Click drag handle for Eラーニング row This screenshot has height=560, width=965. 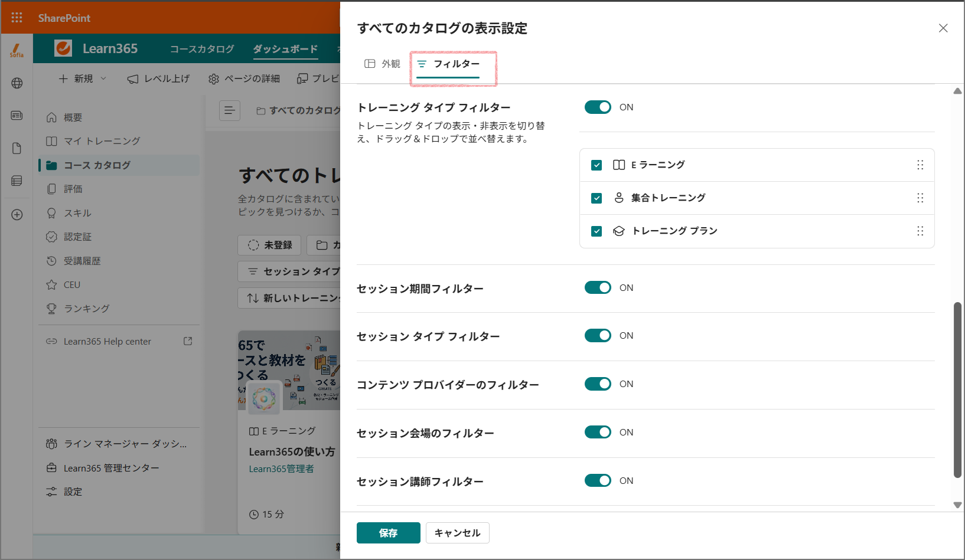tap(920, 165)
